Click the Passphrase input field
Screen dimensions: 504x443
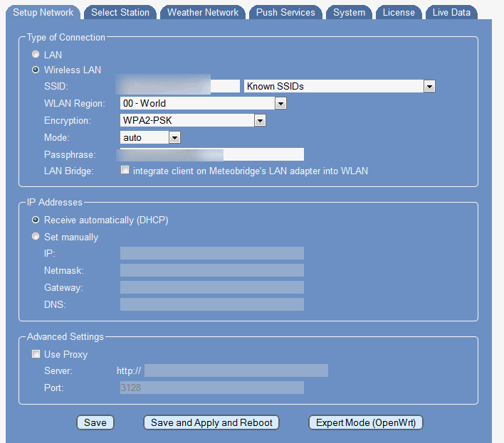click(212, 154)
